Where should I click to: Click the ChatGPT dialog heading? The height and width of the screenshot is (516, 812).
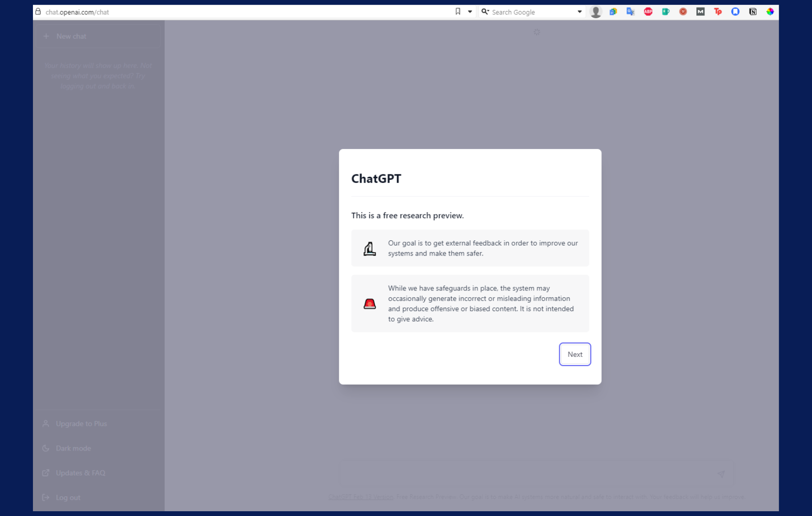(376, 179)
